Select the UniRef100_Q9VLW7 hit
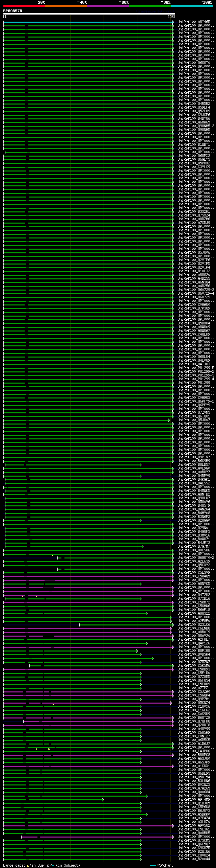The height and width of the screenshot is (868, 216). (x=194, y=498)
